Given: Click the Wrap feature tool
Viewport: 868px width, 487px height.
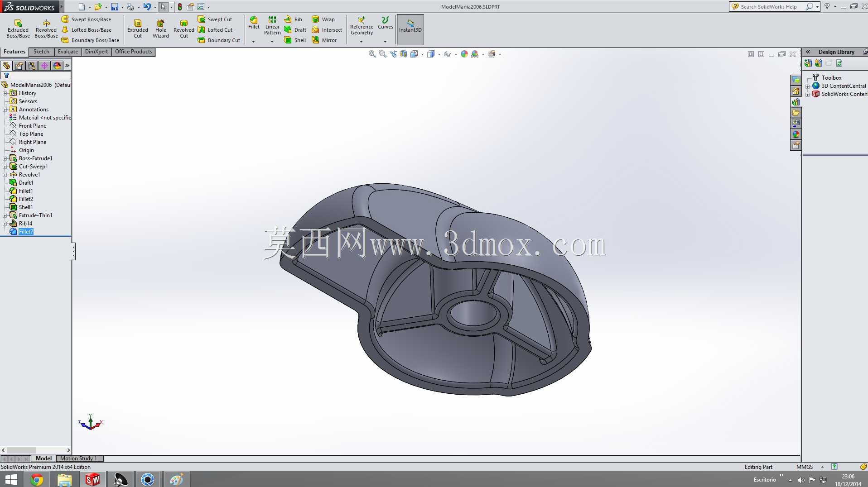Looking at the screenshot, I should (x=323, y=19).
